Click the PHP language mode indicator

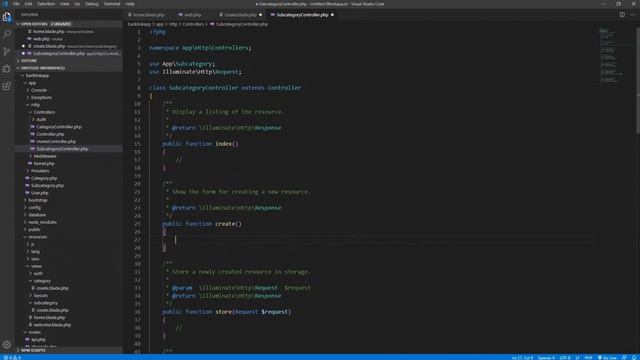point(588,358)
